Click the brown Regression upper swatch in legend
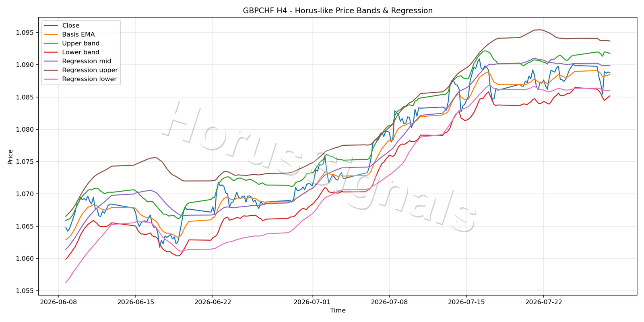The image size is (644, 322). pyautogui.click(x=51, y=70)
